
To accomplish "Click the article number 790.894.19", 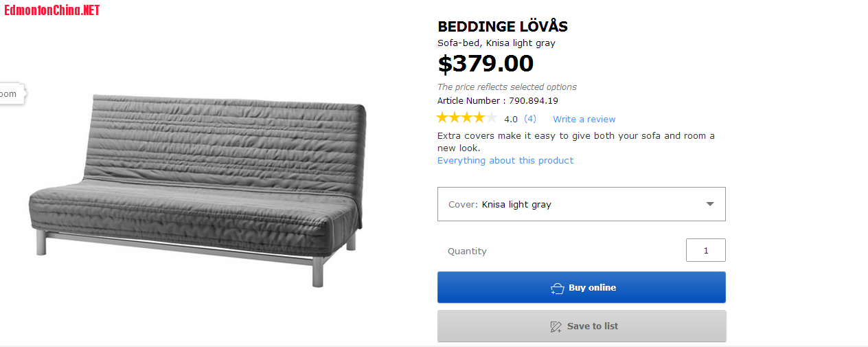I will (x=534, y=101).
